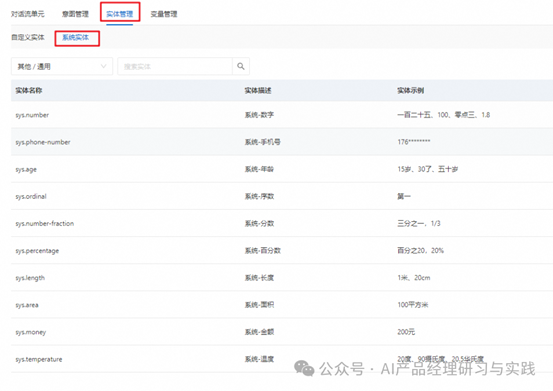Switch to the 对话流单元 tab
Viewport: 553px width, 391px height.
point(28,14)
